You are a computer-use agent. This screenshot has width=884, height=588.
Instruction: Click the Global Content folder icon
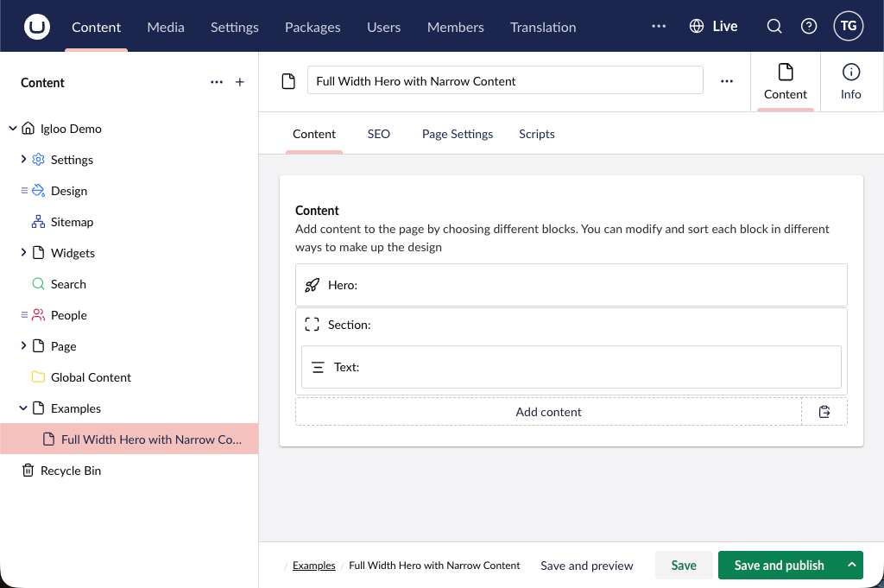[x=38, y=376]
